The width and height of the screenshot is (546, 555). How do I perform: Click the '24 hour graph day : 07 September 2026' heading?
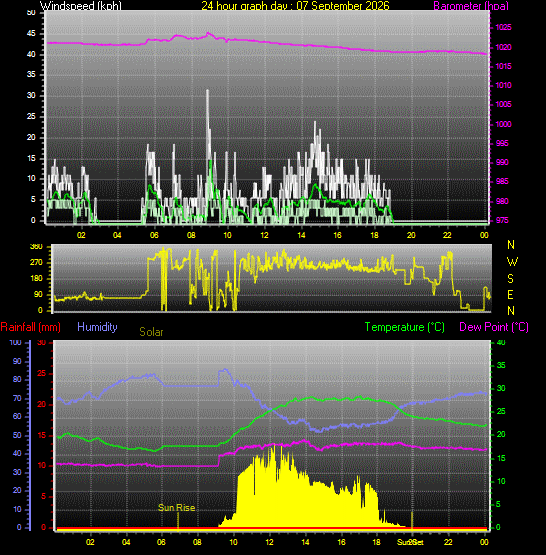point(295,6)
